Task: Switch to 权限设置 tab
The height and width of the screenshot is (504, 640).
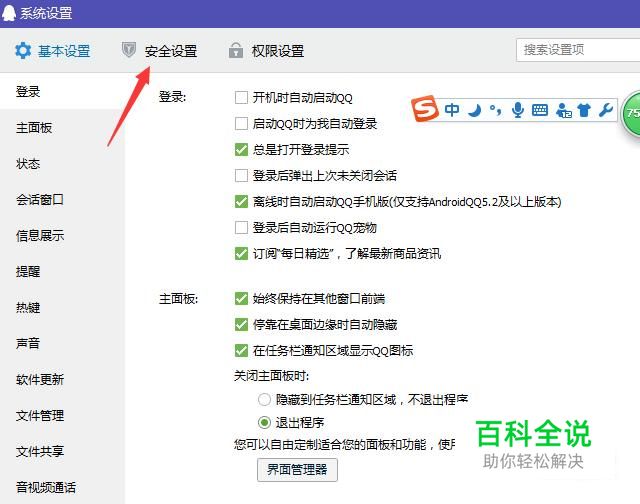Action: (266, 51)
